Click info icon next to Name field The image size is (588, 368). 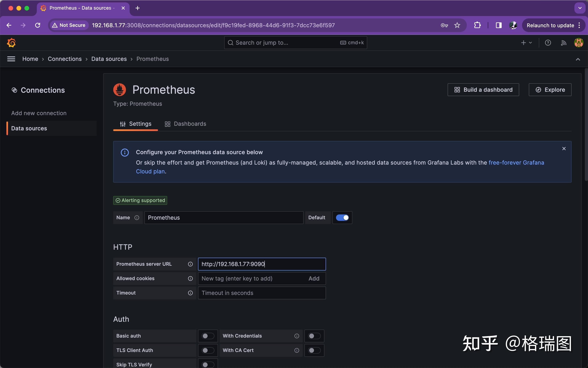(x=137, y=218)
